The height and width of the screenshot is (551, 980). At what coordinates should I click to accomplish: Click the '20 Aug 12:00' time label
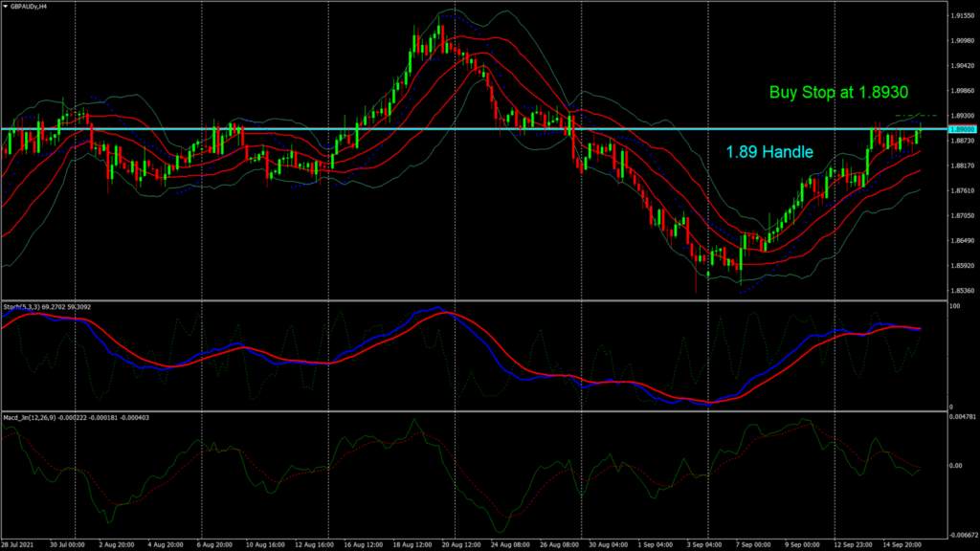click(461, 545)
